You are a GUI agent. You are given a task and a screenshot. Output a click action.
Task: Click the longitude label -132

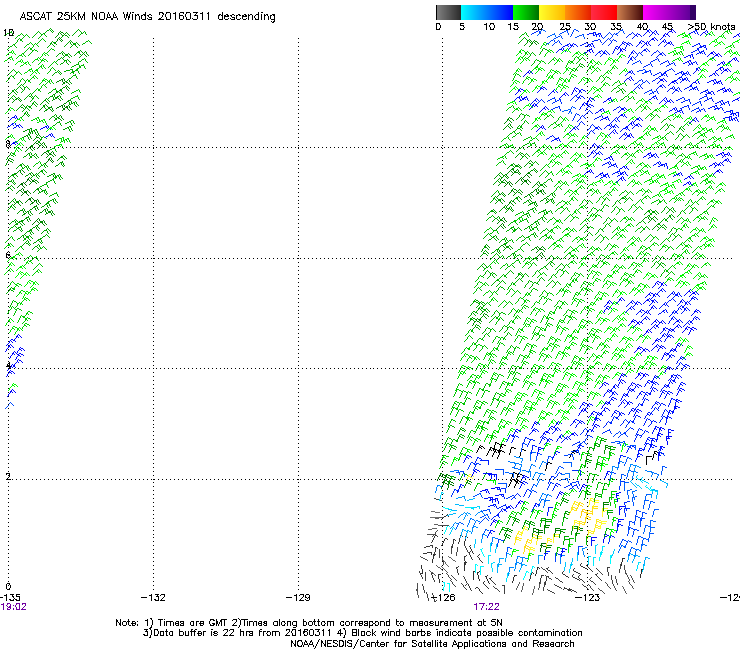click(x=153, y=598)
